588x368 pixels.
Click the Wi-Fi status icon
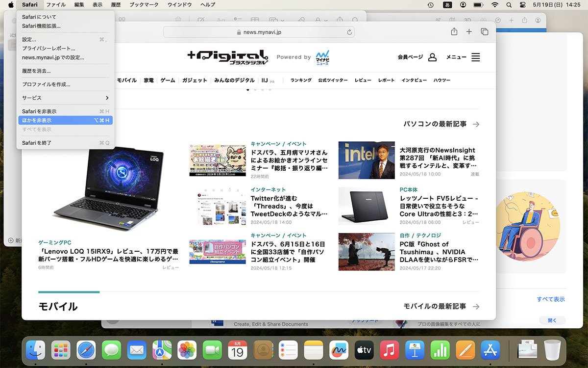point(494,5)
